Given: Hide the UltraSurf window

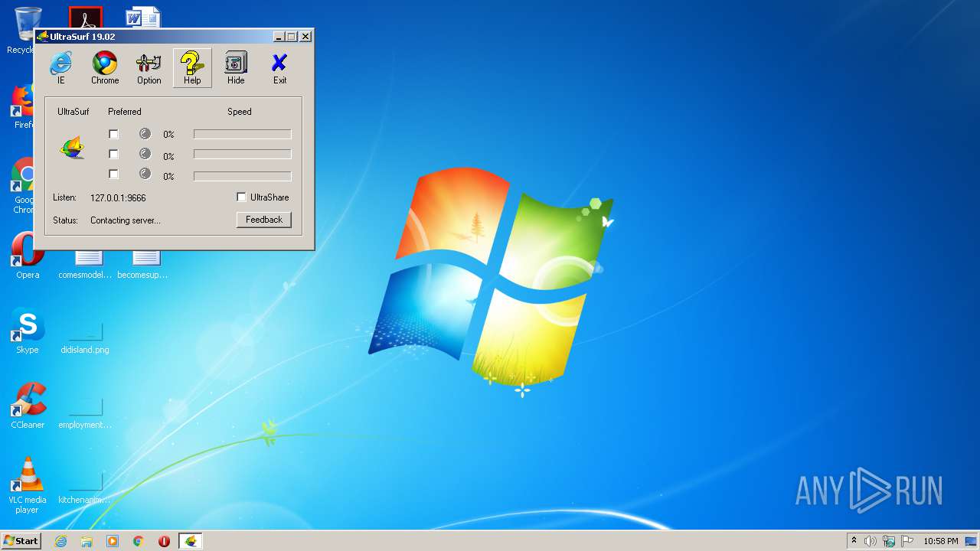Looking at the screenshot, I should click(x=236, y=68).
